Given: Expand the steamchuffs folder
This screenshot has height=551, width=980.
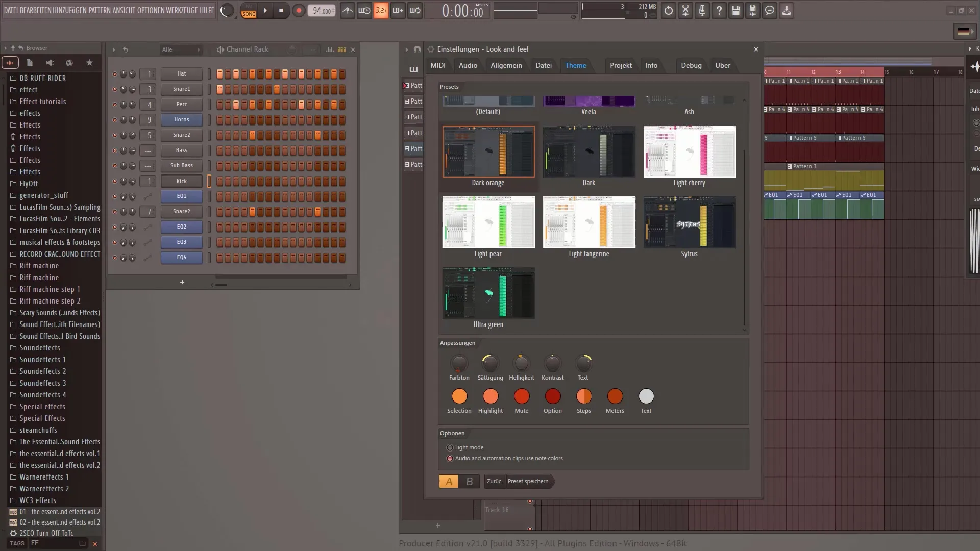Looking at the screenshot, I should [x=34, y=430].
